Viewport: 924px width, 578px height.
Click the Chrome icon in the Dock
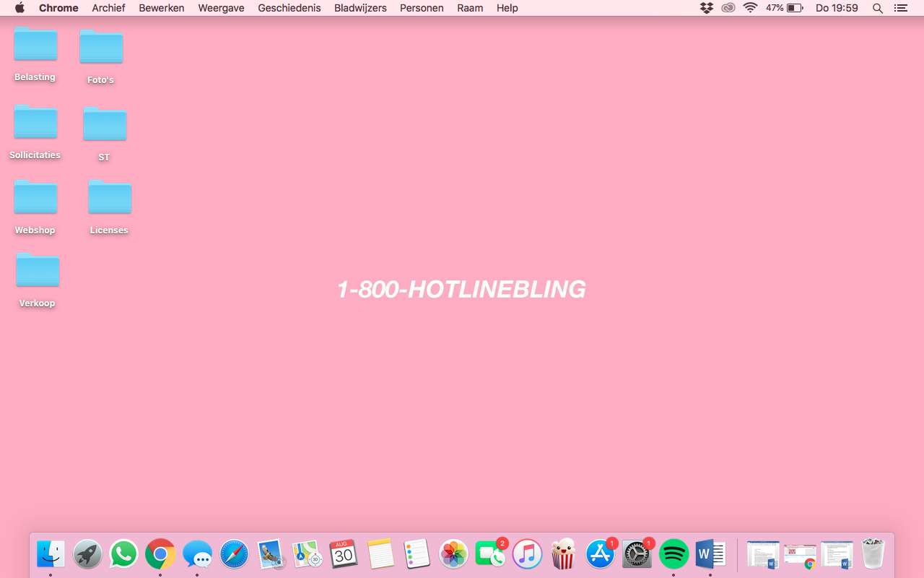(x=160, y=554)
